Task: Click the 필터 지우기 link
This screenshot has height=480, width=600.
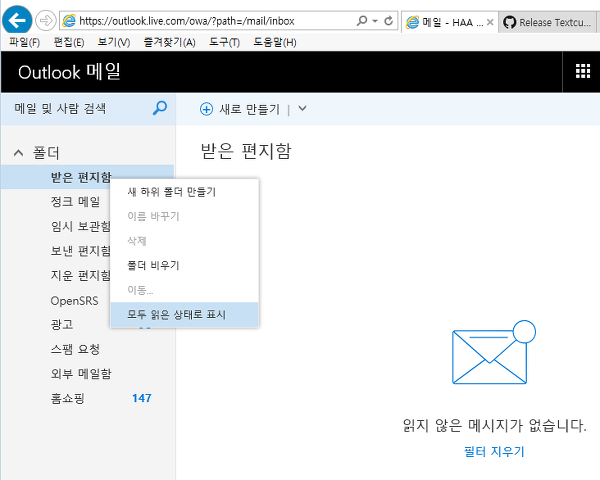Action: (494, 451)
